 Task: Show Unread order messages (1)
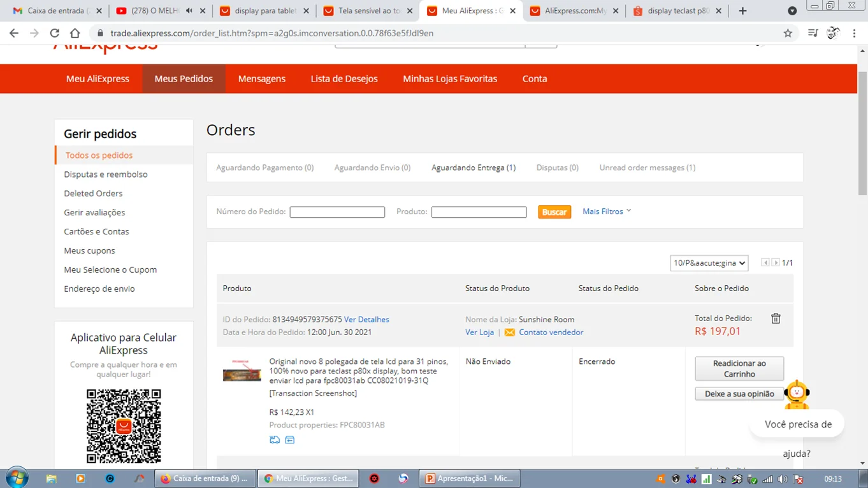pyautogui.click(x=647, y=168)
